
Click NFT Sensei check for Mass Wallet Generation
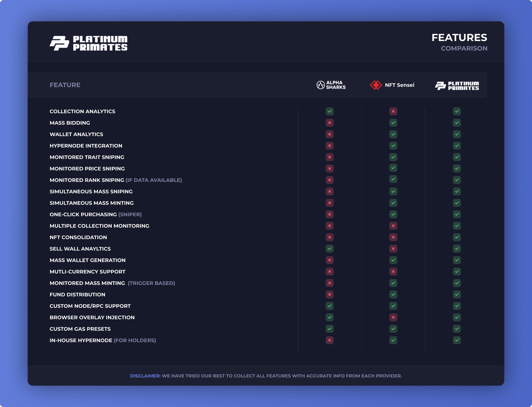tap(393, 260)
